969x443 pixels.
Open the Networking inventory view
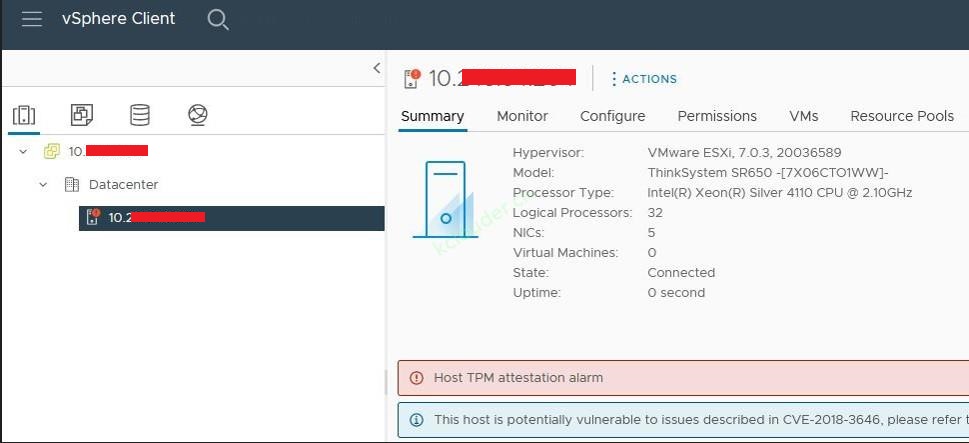tap(198, 115)
